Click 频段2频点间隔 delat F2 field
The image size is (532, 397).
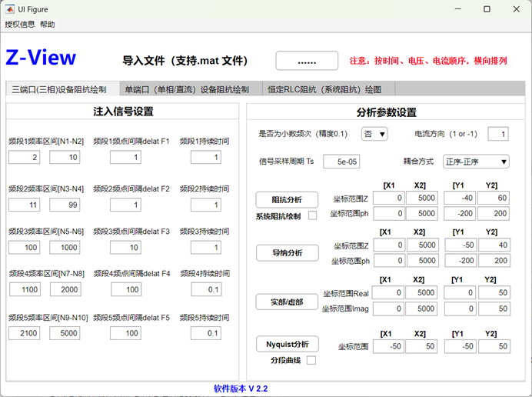click(125, 205)
